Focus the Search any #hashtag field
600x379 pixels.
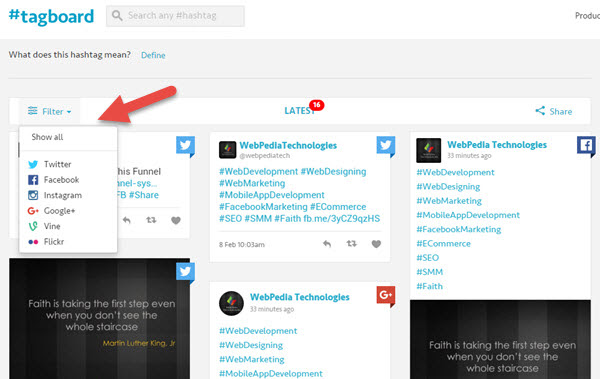point(175,16)
